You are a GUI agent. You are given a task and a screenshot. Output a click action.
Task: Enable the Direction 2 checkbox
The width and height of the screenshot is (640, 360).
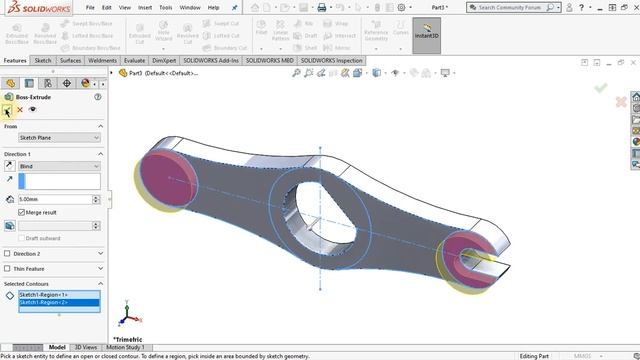pos(7,253)
